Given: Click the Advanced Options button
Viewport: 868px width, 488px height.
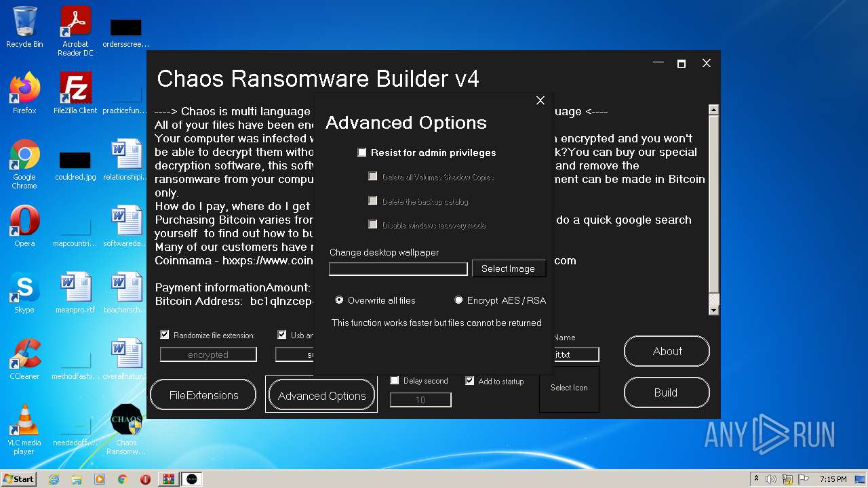Looking at the screenshot, I should (321, 396).
